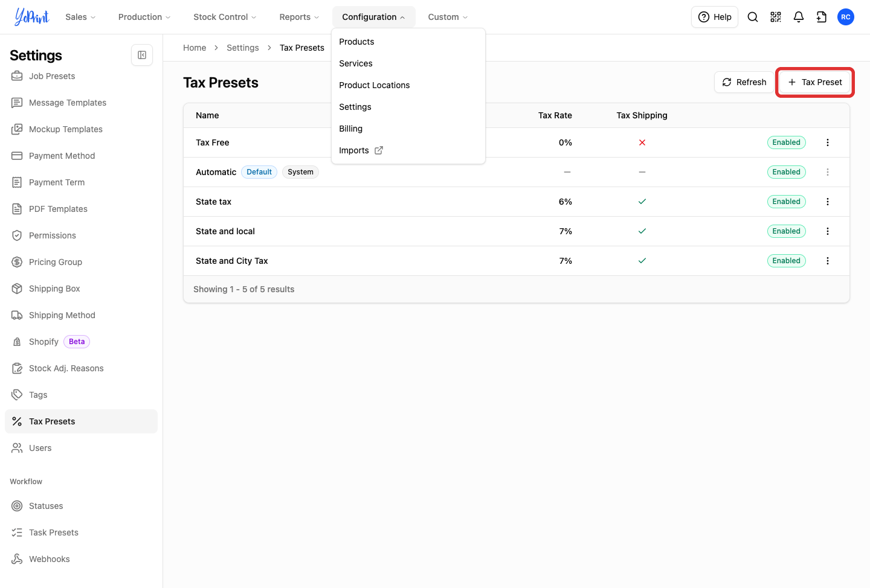The width and height of the screenshot is (870, 588).
Task: Open Shipping Method in sidebar
Action: 81,315
